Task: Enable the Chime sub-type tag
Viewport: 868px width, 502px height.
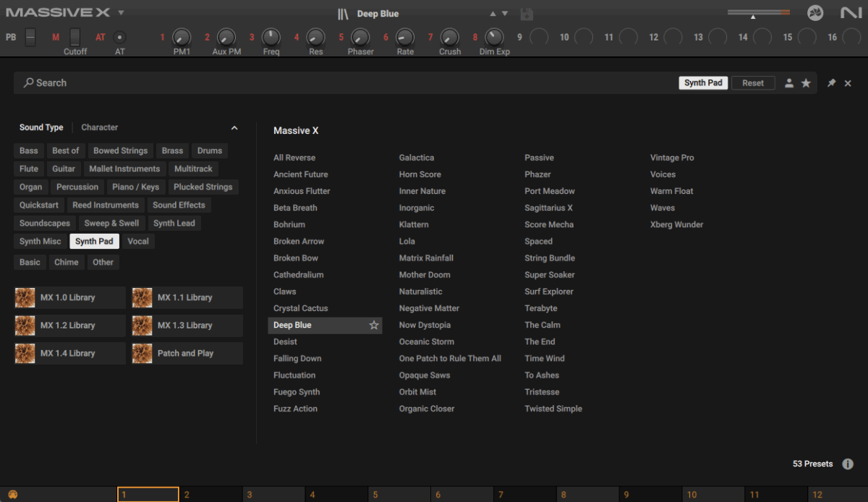Action: (x=67, y=263)
